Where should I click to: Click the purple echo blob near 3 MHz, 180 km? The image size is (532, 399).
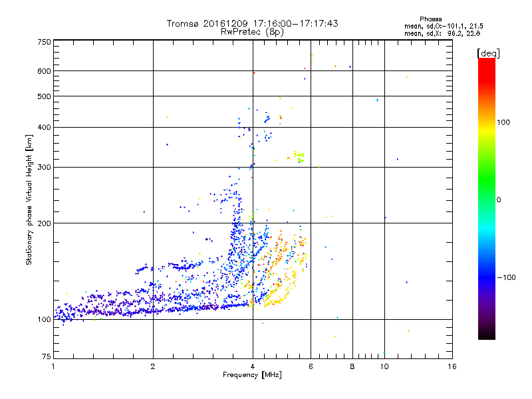(207, 239)
